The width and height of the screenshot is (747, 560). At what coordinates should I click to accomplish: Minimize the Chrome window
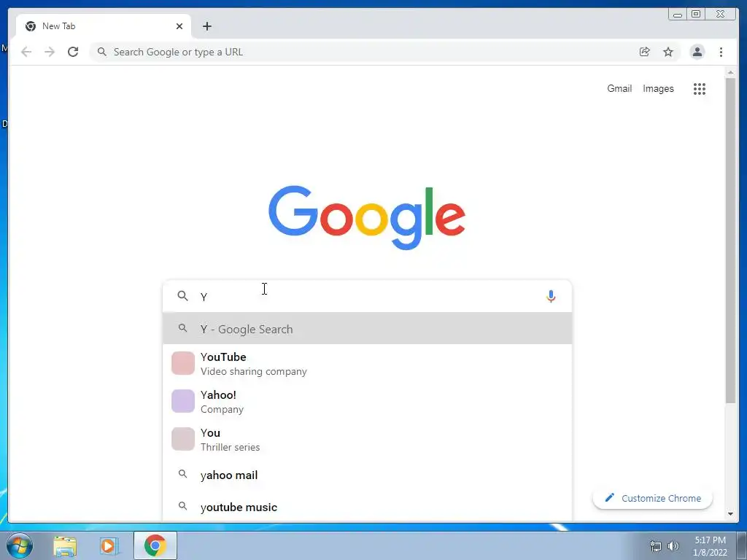677,15
